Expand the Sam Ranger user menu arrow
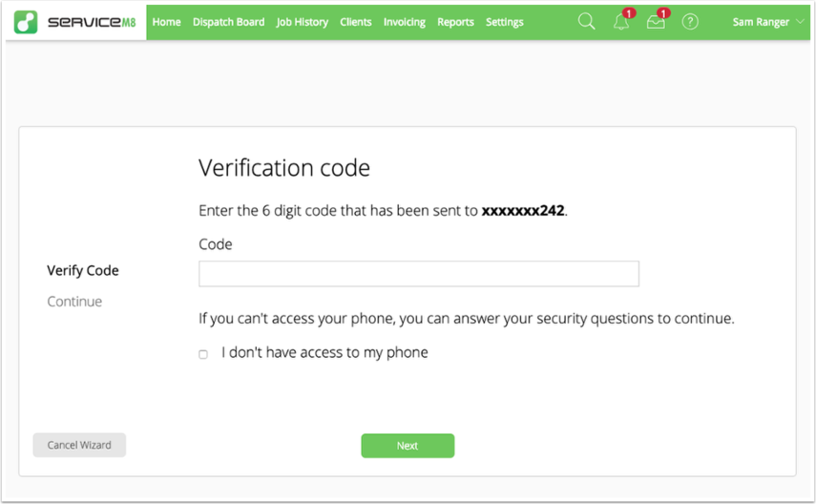 point(801,22)
